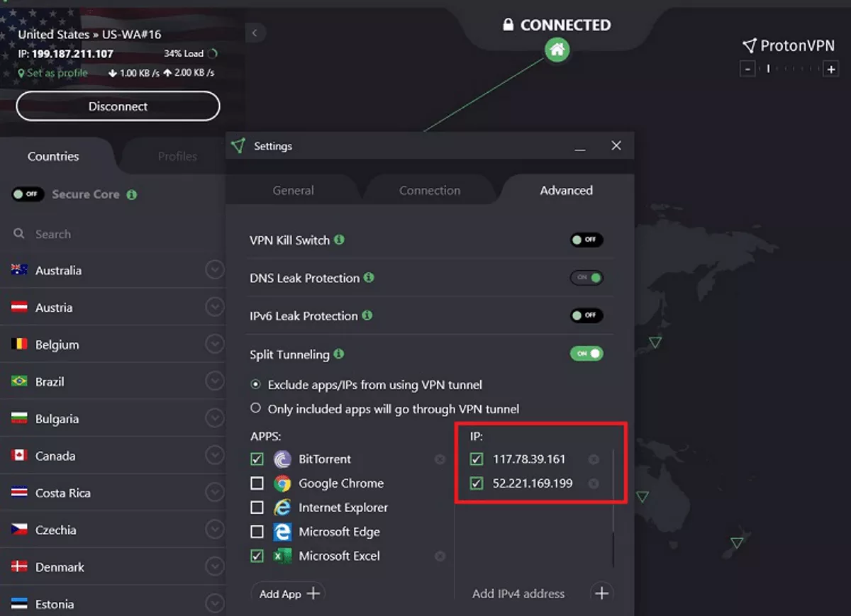851x616 pixels.
Task: Click the Microsoft Edge app icon
Action: 282,532
